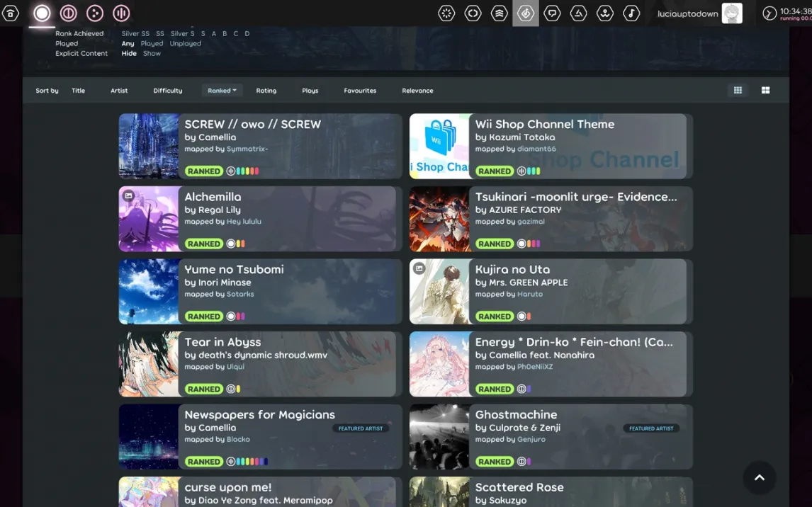The height and width of the screenshot is (507, 812).
Task: Switch to osu!mania ruleset icon
Action: tap(121, 13)
